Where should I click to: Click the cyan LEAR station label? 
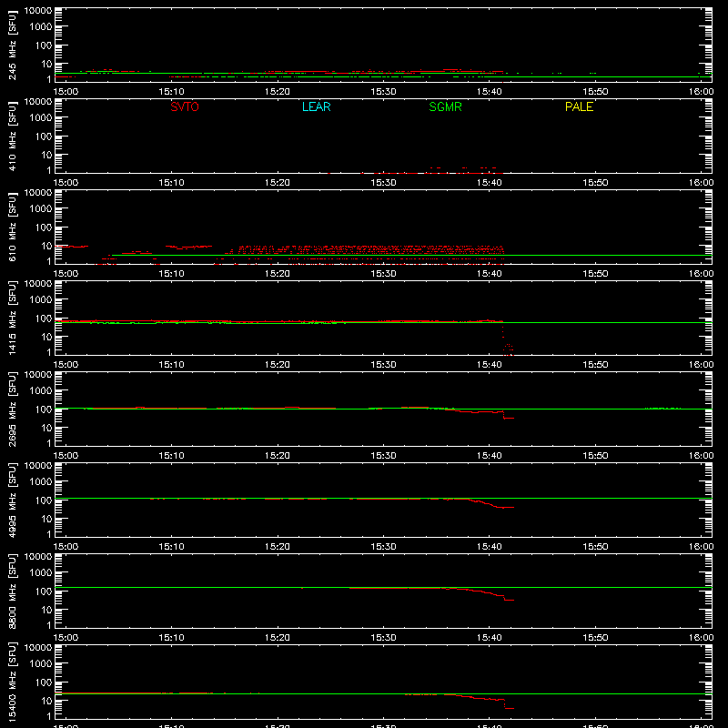316,106
